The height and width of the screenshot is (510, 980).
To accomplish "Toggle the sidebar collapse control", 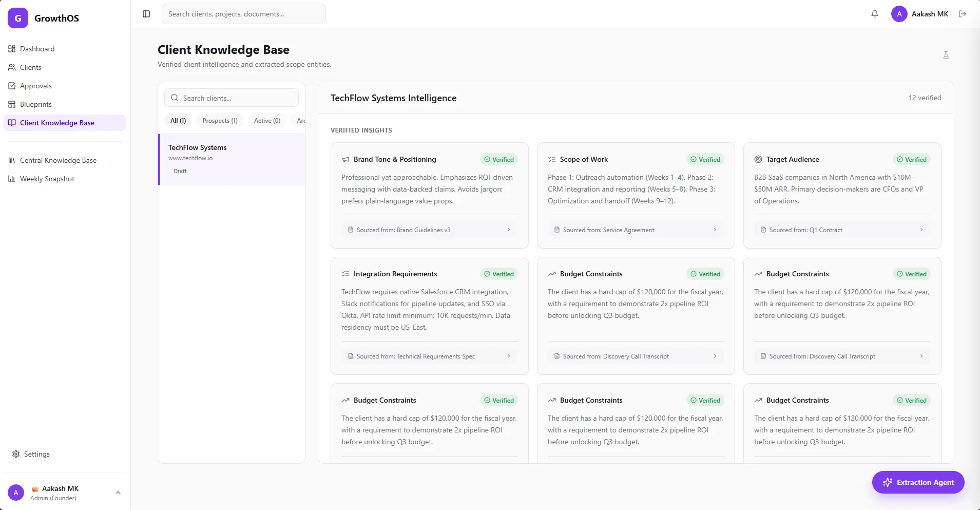I will pyautogui.click(x=146, y=14).
